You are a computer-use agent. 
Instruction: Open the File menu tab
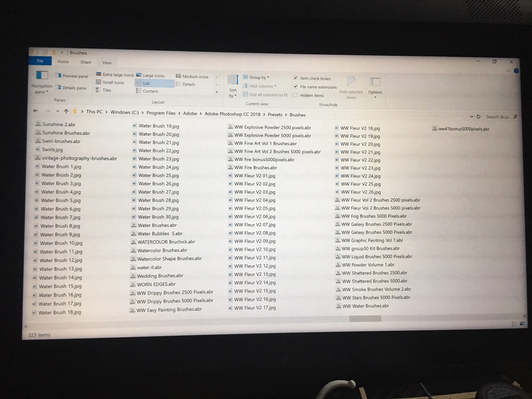coord(40,61)
